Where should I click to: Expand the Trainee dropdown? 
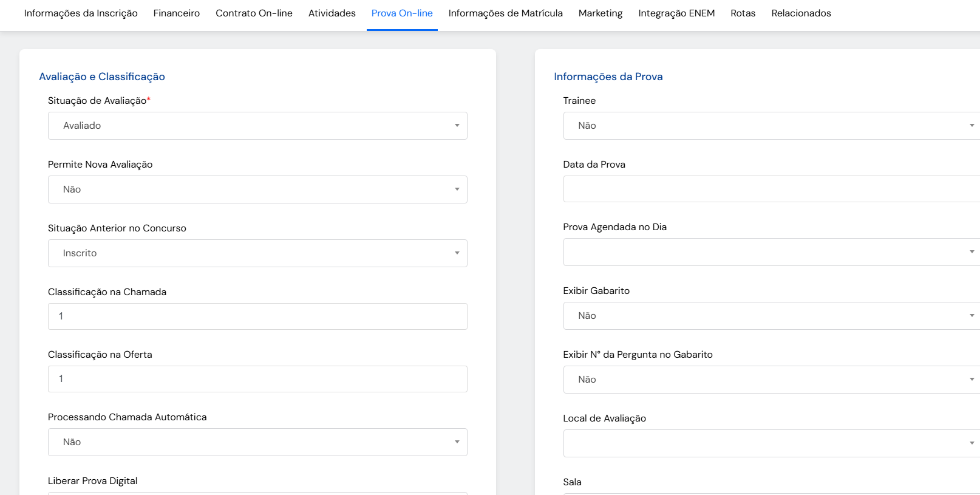coord(771,126)
